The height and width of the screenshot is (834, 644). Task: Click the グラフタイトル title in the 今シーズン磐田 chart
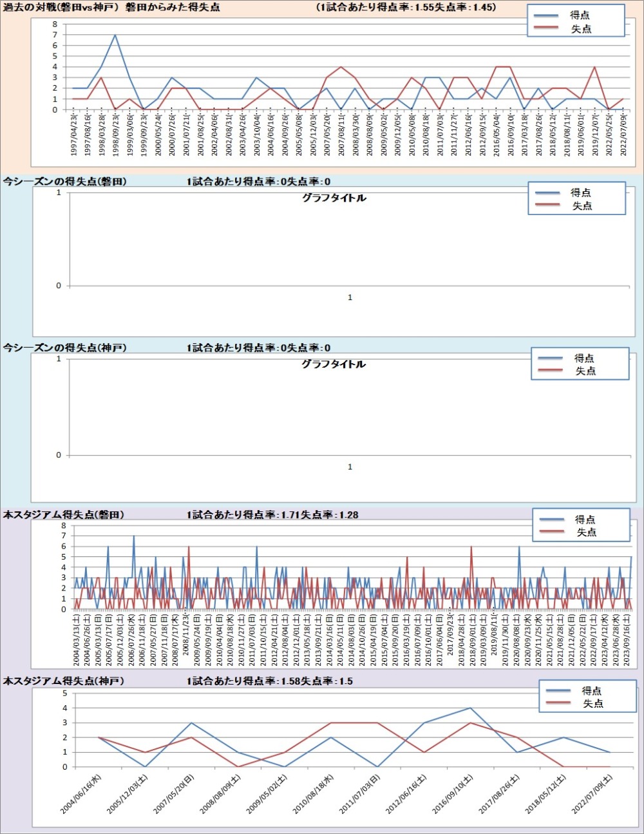[x=334, y=198]
